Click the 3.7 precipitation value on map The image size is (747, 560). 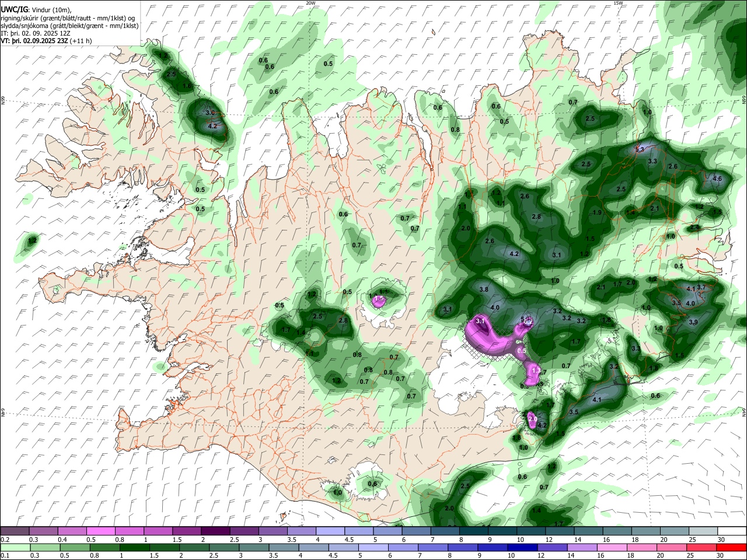click(701, 287)
